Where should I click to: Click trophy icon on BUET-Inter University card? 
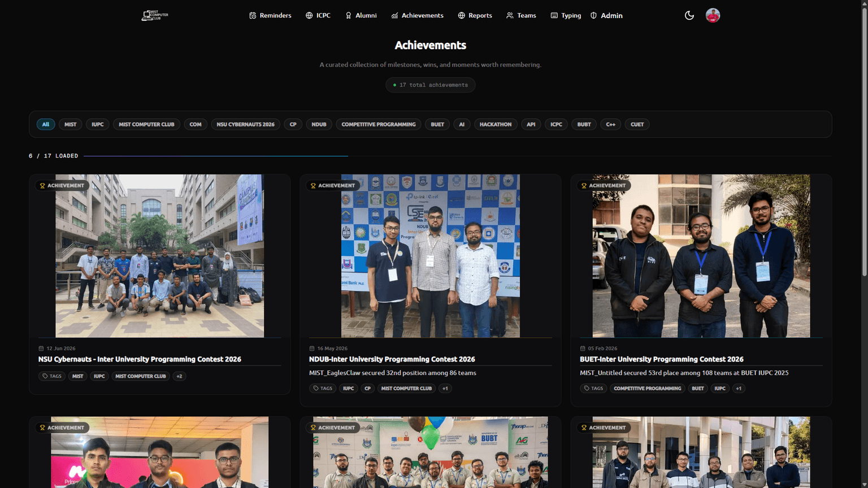click(584, 185)
